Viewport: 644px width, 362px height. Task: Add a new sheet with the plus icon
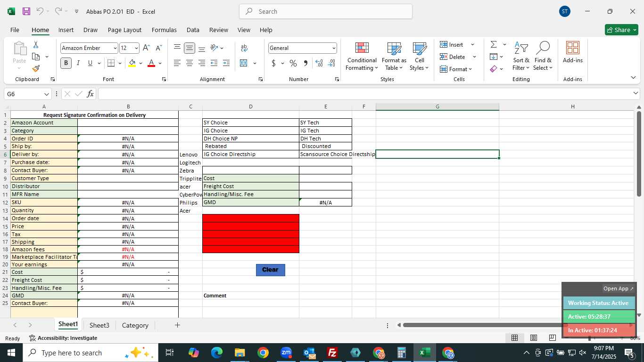tap(177, 325)
